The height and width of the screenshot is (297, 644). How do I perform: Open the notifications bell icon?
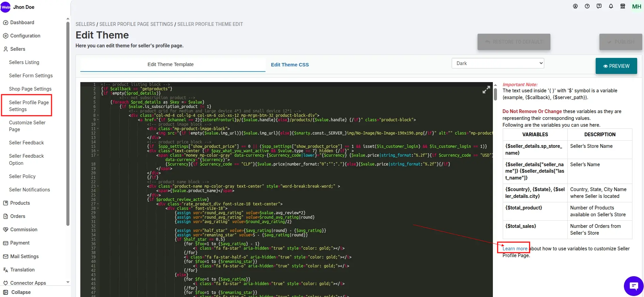(x=611, y=6)
